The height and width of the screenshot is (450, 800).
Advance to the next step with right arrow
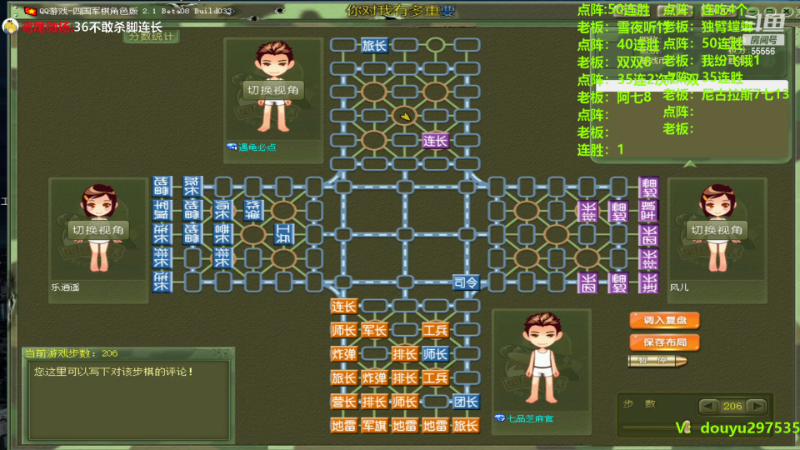756,406
